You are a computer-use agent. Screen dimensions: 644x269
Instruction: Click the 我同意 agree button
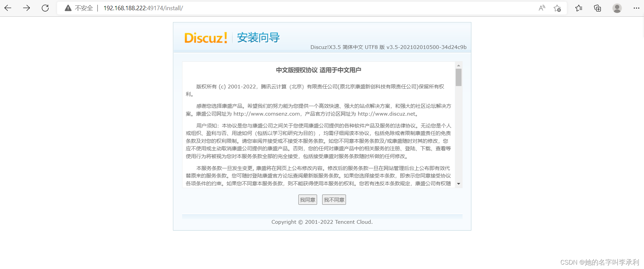coord(308,200)
